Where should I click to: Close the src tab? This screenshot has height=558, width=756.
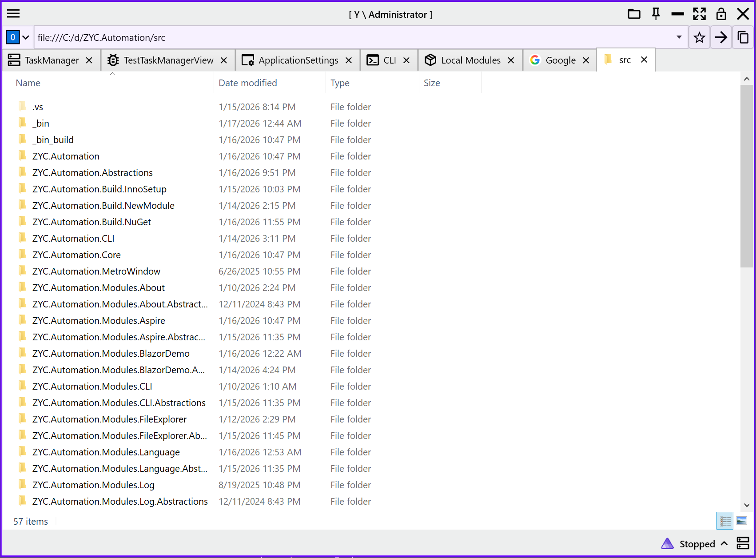(x=644, y=60)
